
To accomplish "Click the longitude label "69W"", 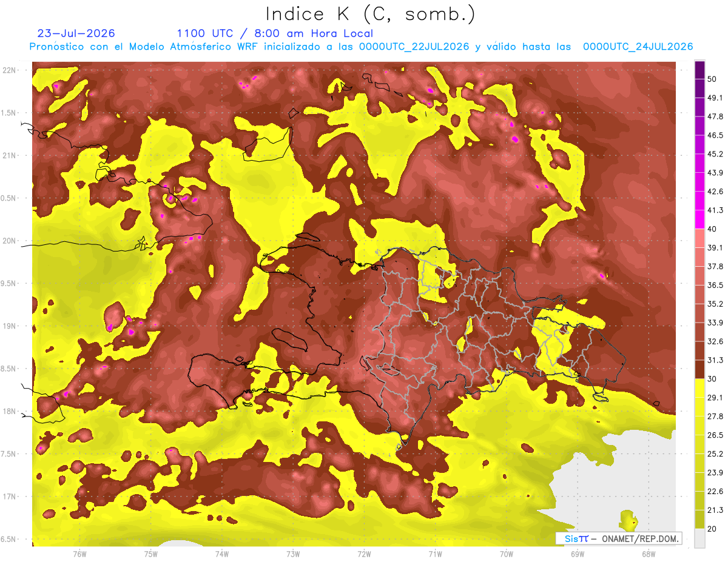I will [x=578, y=554].
